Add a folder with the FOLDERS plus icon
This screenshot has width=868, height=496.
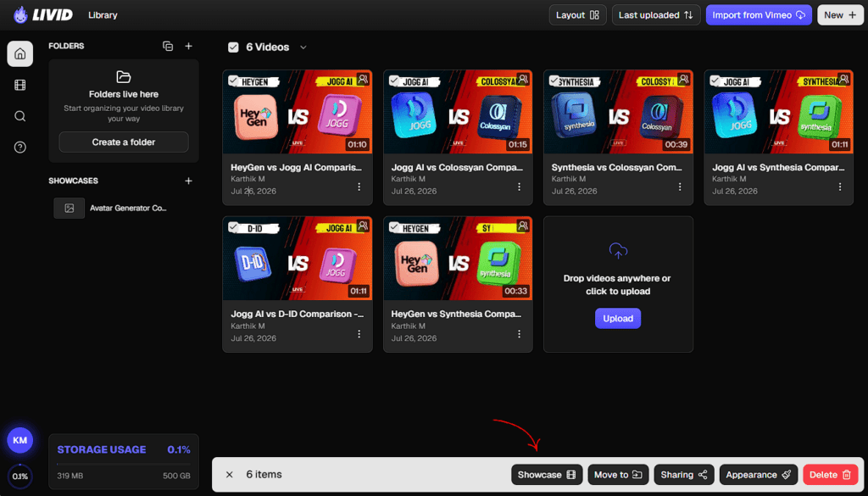188,46
